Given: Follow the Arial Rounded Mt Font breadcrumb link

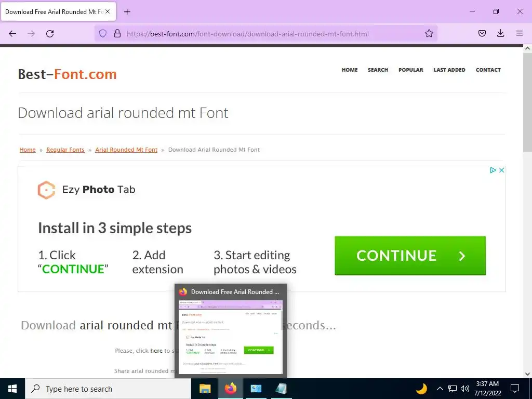Looking at the screenshot, I should pyautogui.click(x=126, y=150).
